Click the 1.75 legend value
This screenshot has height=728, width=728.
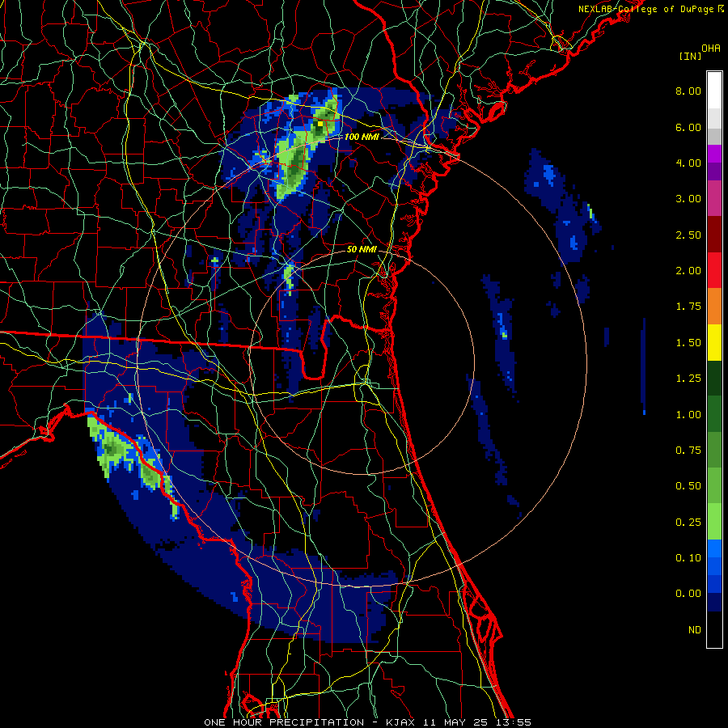(x=688, y=307)
